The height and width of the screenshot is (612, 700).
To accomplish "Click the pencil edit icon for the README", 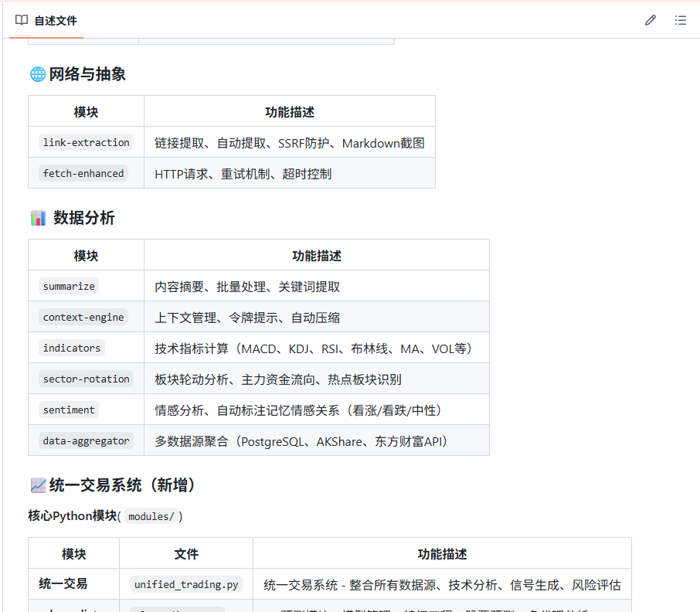I will point(650,20).
